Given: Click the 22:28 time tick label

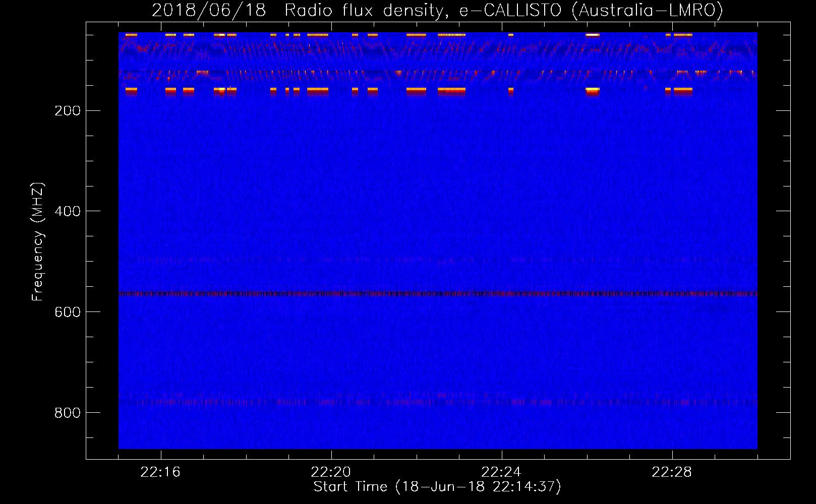Looking at the screenshot, I should tap(672, 472).
